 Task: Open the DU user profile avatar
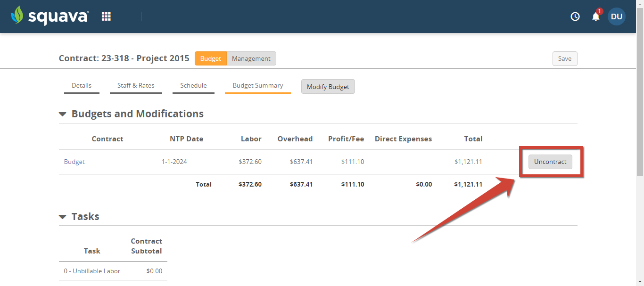pyautogui.click(x=616, y=16)
